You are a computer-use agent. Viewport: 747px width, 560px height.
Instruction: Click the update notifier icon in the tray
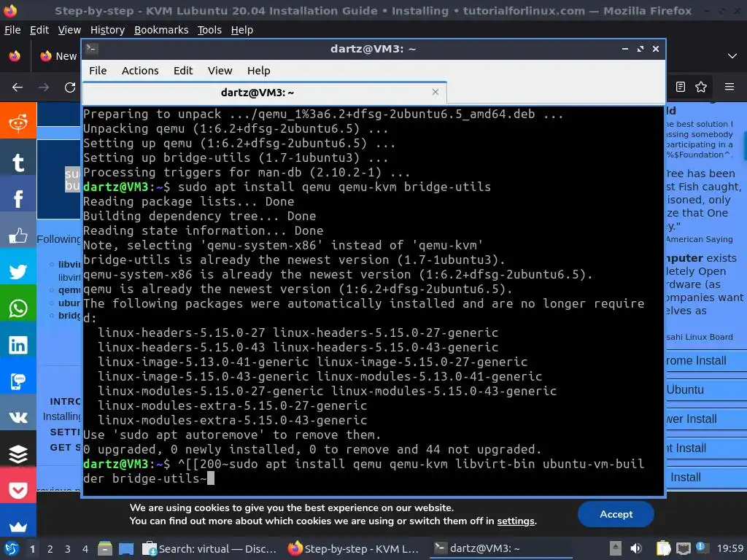tap(701, 548)
